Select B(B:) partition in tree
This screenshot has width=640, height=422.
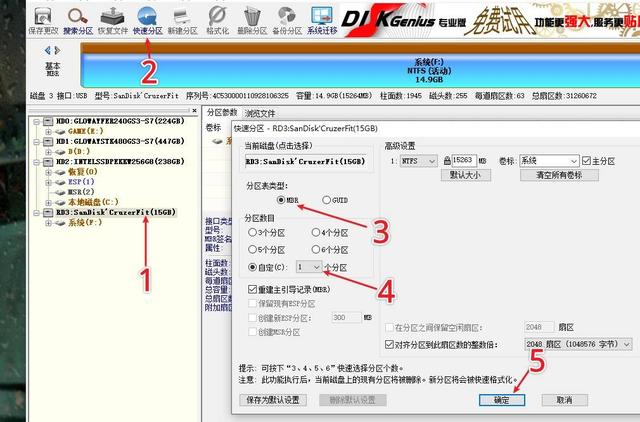pos(79,151)
